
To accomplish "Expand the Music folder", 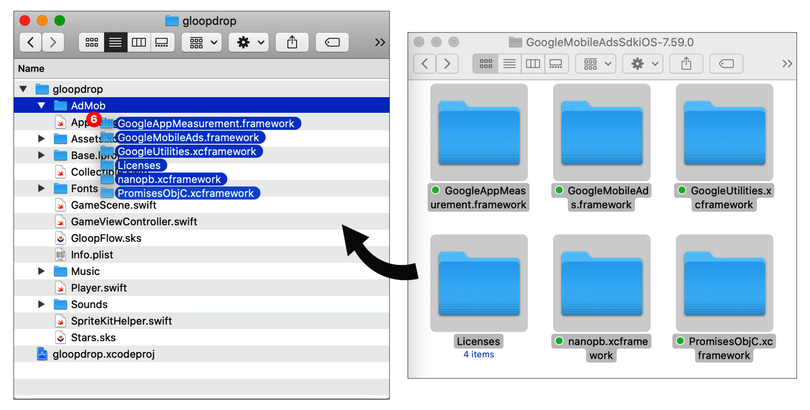I will click(41, 271).
